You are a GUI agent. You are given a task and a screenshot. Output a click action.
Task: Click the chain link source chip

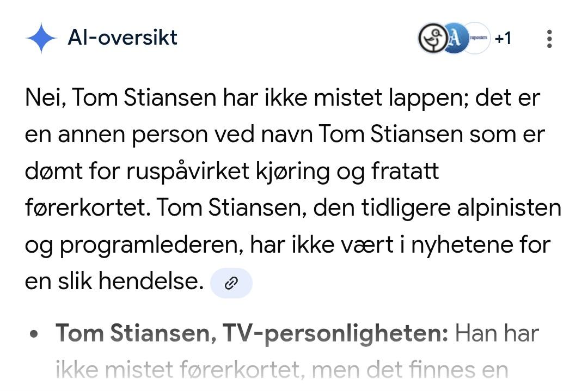tap(231, 283)
